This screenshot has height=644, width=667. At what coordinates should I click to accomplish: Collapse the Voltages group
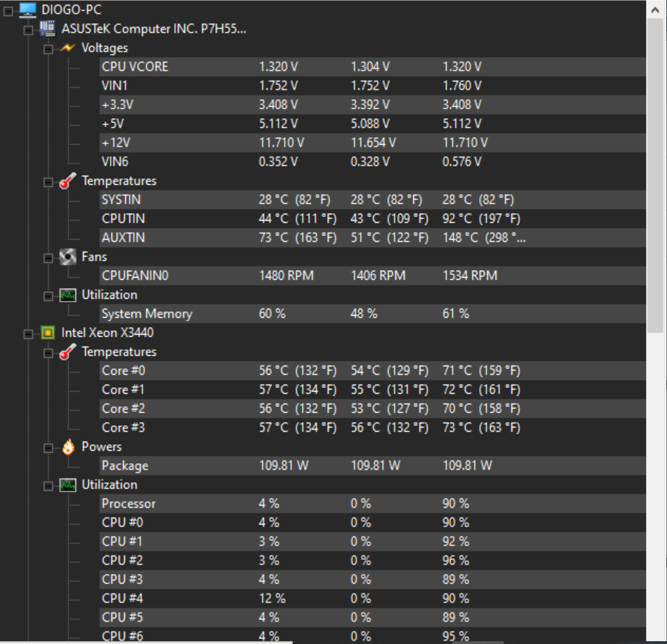coord(48,49)
